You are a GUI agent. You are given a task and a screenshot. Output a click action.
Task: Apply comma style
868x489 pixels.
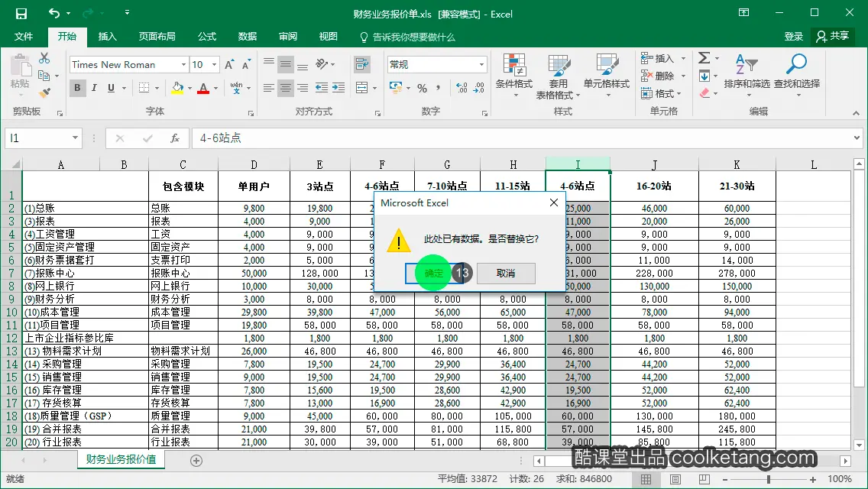point(439,88)
